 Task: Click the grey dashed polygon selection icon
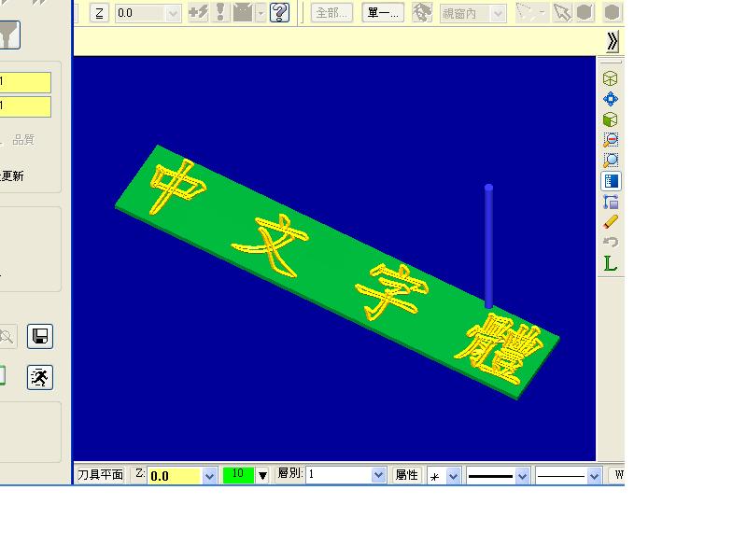pos(524,13)
